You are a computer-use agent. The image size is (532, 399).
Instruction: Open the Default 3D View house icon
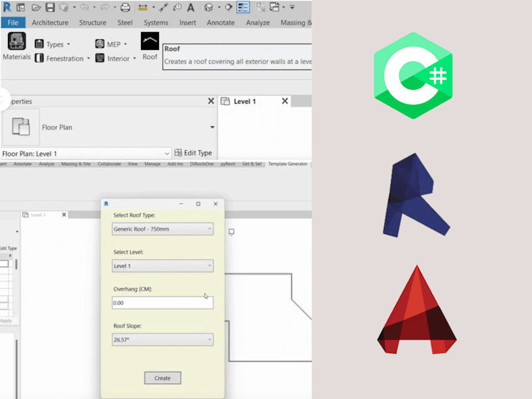[x=208, y=7]
